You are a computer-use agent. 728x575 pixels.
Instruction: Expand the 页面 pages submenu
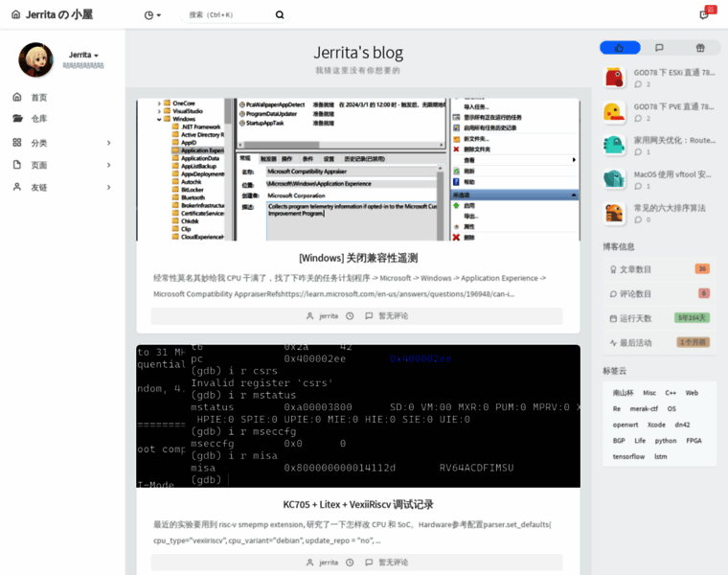coord(108,165)
